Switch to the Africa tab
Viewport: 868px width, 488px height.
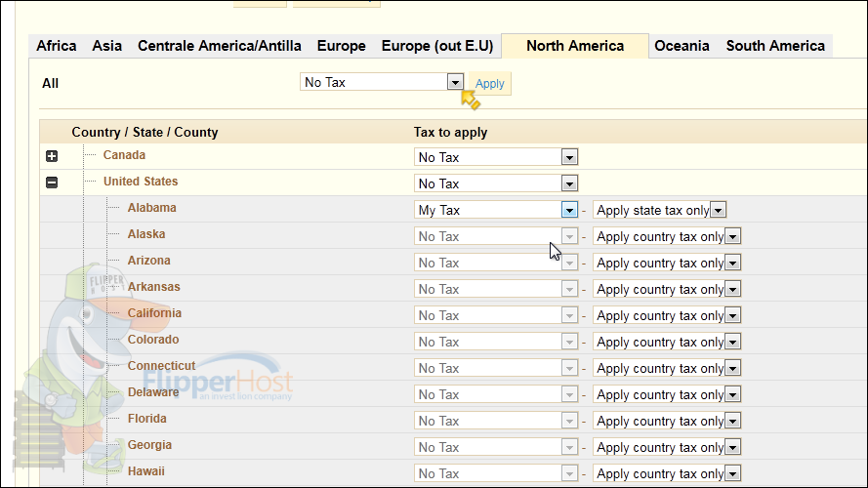pos(57,46)
